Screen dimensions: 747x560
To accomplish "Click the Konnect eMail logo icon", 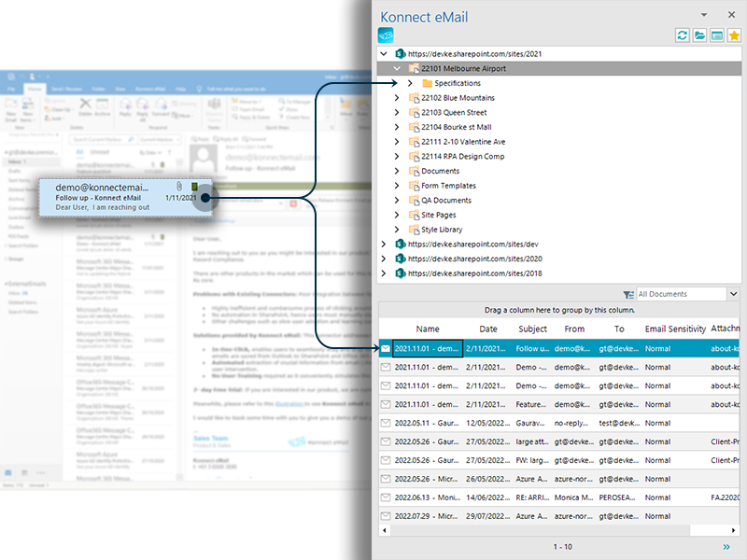I will (x=386, y=35).
